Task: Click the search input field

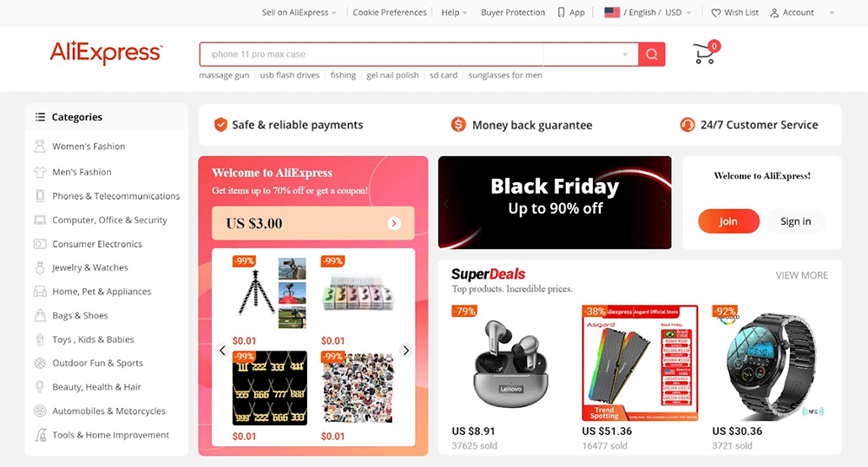Action: pyautogui.click(x=371, y=54)
